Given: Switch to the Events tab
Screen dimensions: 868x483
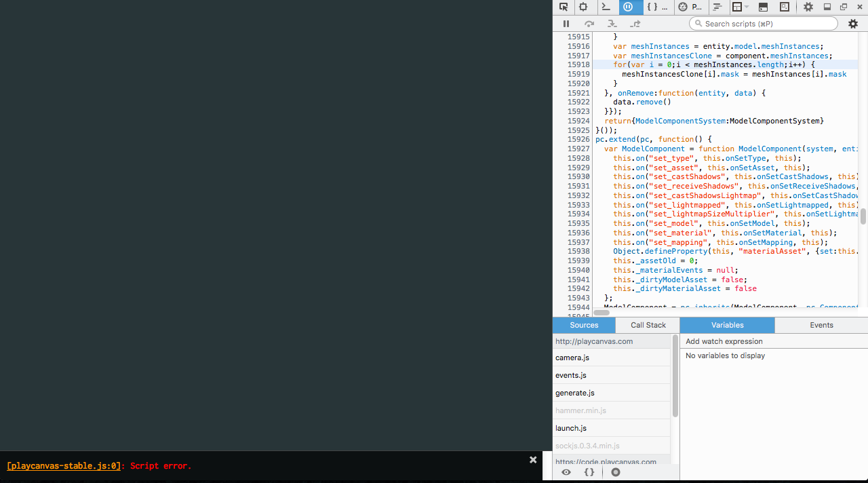Looking at the screenshot, I should click(821, 325).
